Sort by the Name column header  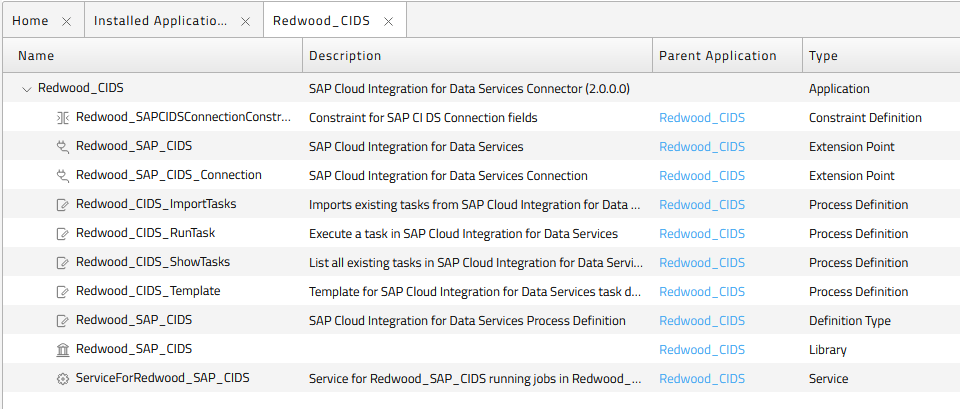point(153,56)
